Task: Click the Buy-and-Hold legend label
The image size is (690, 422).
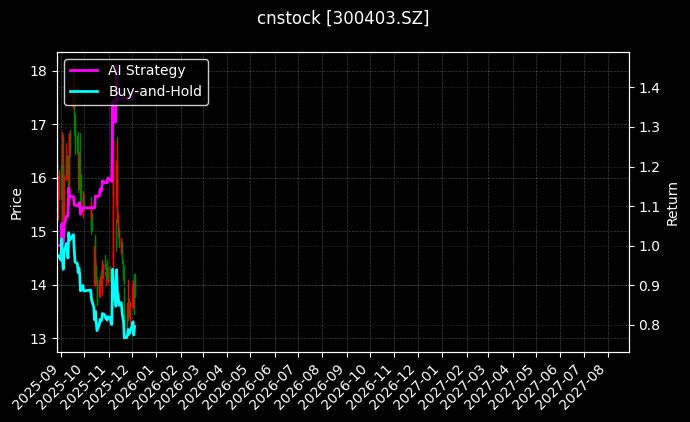Action: pos(155,91)
